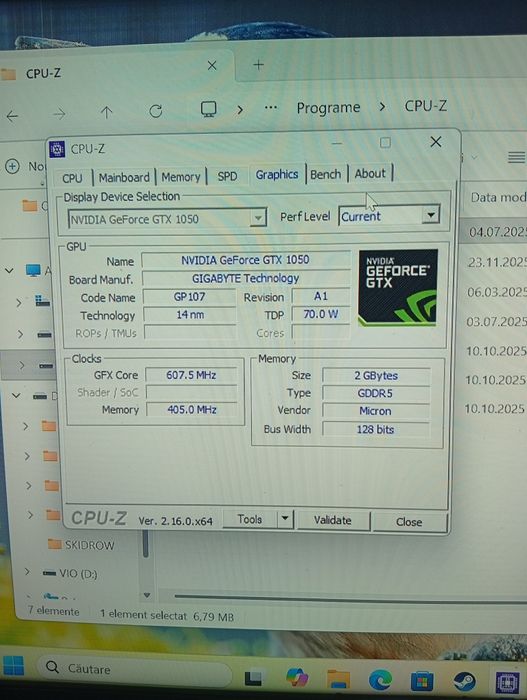
Task: Click the 607.5 MHz GFX Core value
Action: point(191,375)
